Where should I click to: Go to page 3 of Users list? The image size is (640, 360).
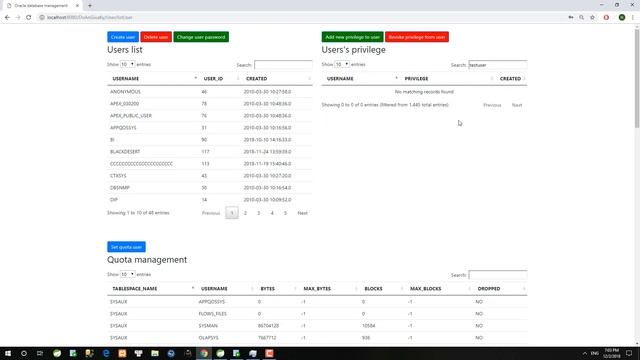tap(258, 213)
